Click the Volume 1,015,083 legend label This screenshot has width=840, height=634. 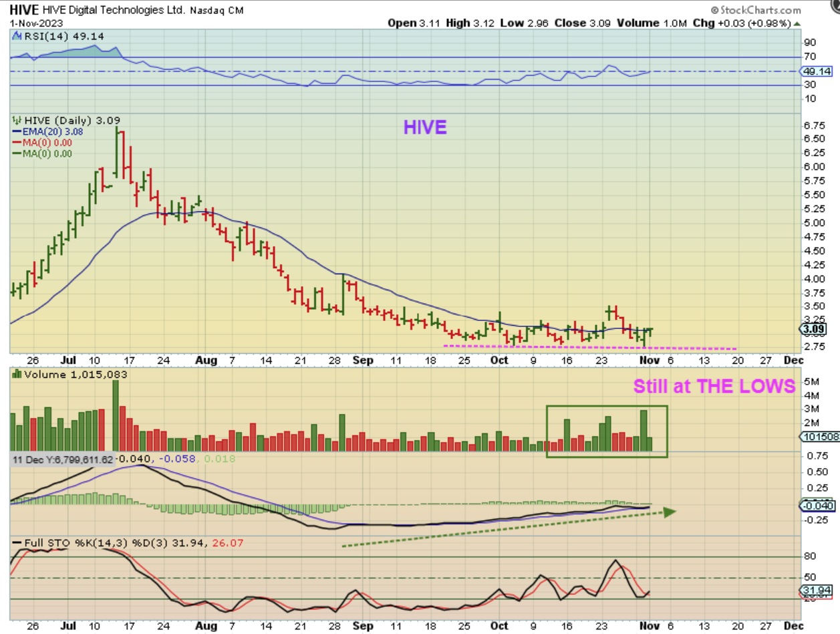click(x=76, y=375)
